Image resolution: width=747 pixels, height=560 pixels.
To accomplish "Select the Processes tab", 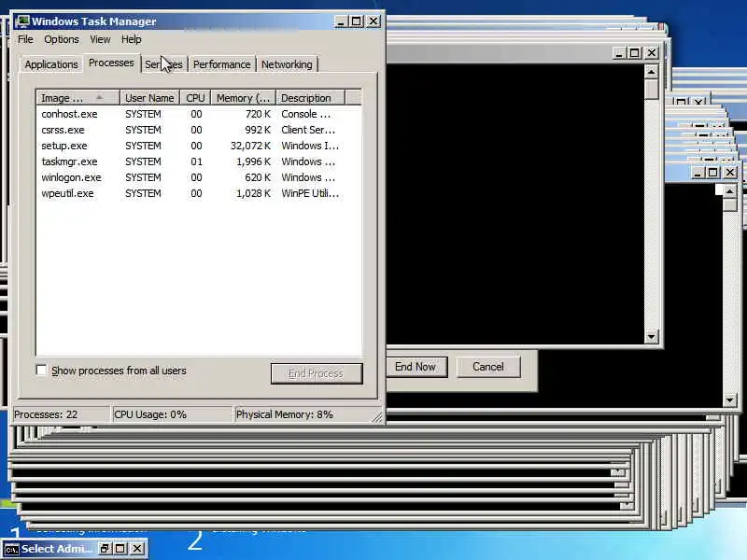I will 111,63.
